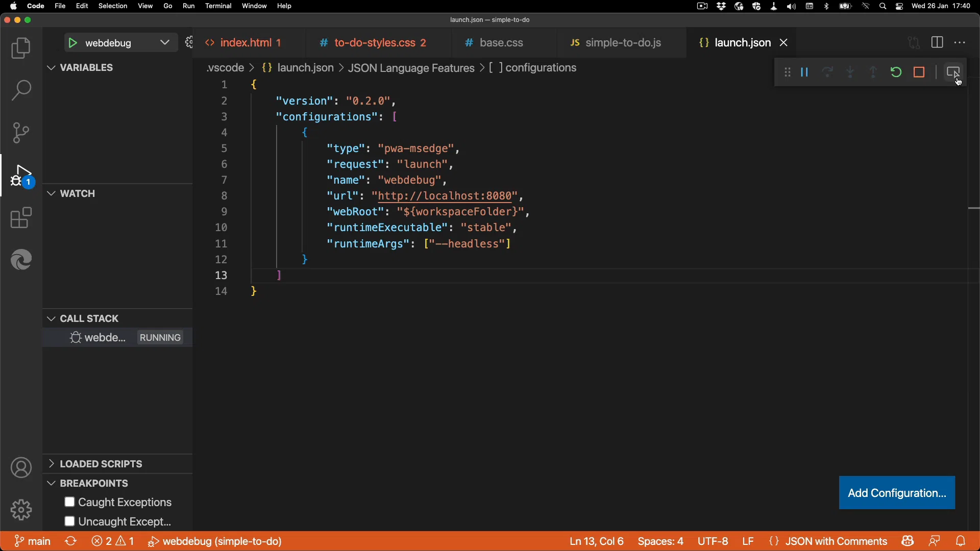Click the Step Out debug button
980x551 pixels.
[873, 72]
